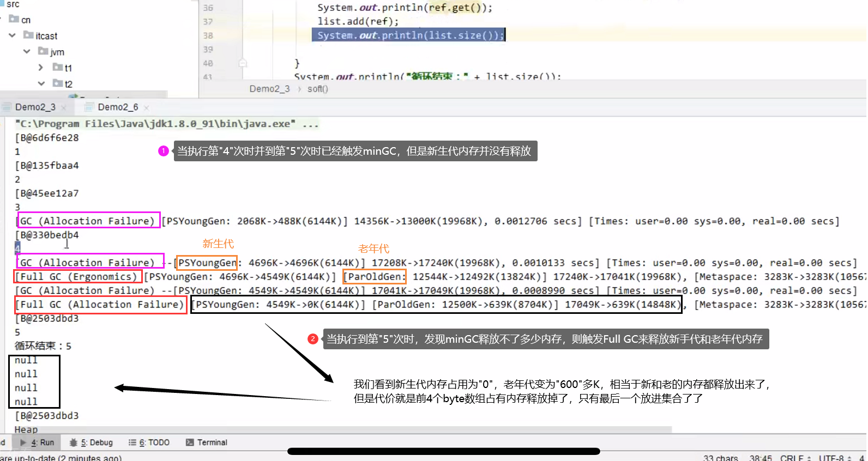Viewport: 868px width, 461px height.
Task: Click the Run play icon in bottom bar
Action: pyautogui.click(x=23, y=442)
